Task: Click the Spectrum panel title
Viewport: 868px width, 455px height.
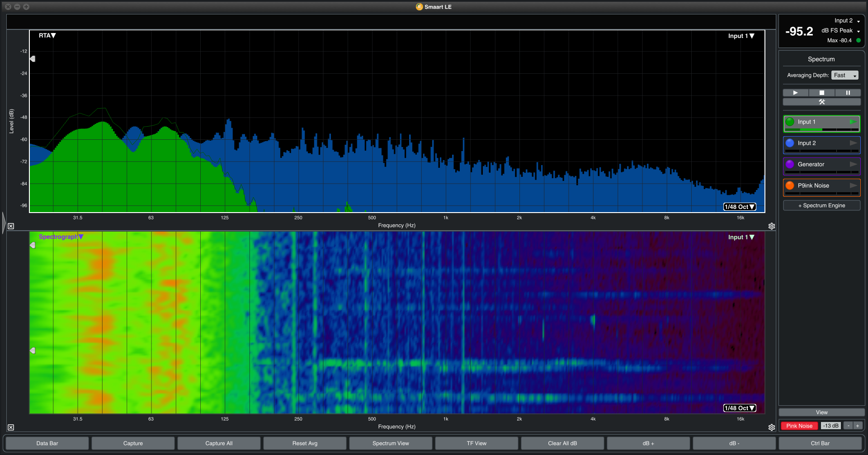Action: (821, 59)
